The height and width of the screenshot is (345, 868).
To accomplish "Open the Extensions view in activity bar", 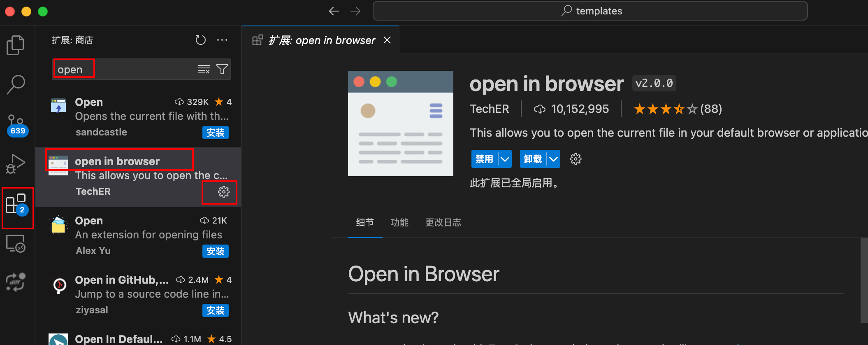I will [16, 204].
